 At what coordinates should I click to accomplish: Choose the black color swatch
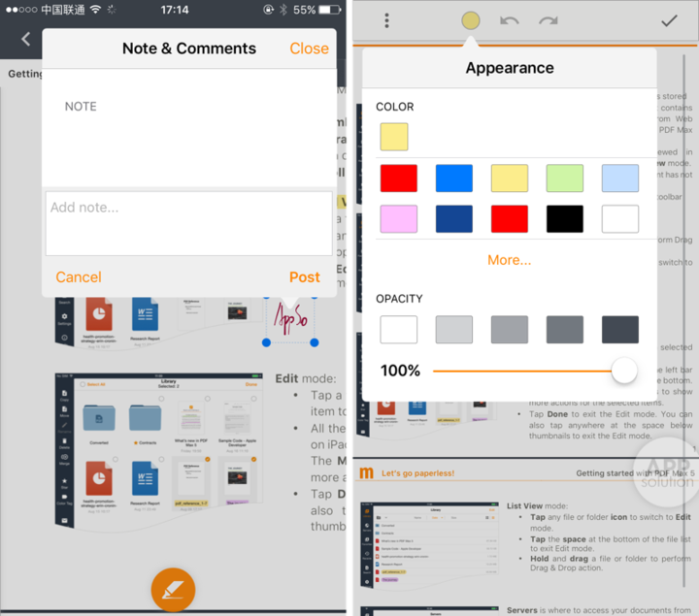564,219
